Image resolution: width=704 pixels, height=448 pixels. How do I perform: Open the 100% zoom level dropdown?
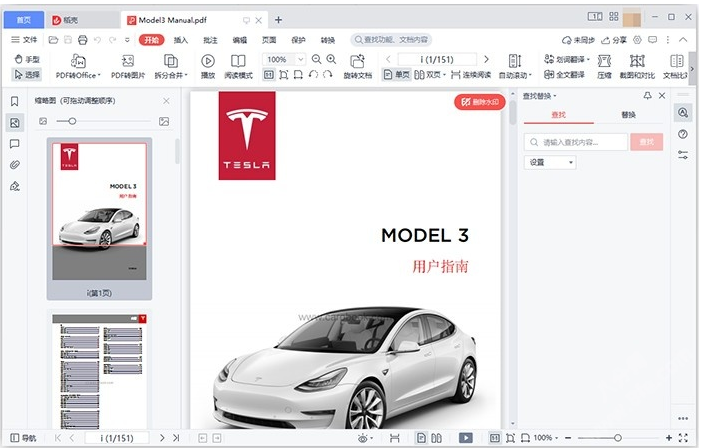282,60
